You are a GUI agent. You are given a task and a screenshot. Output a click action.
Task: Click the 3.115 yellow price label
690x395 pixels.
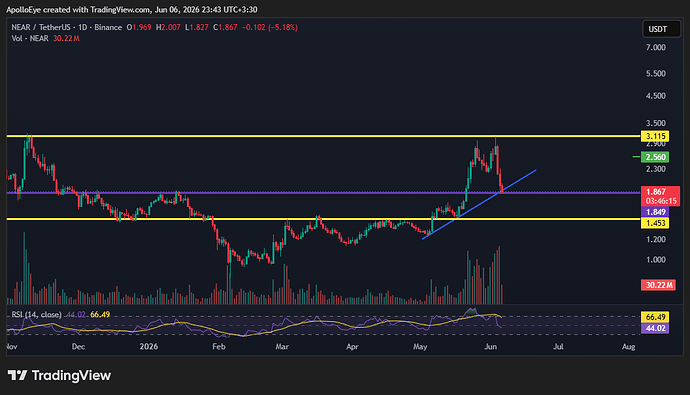pyautogui.click(x=655, y=136)
